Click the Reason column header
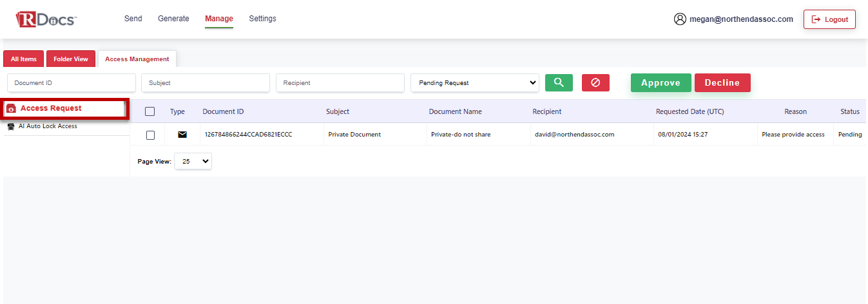The height and width of the screenshot is (304, 868). 795,111
